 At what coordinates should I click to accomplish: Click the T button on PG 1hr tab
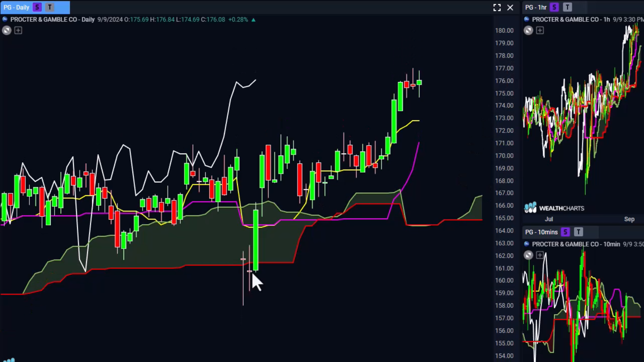(567, 7)
